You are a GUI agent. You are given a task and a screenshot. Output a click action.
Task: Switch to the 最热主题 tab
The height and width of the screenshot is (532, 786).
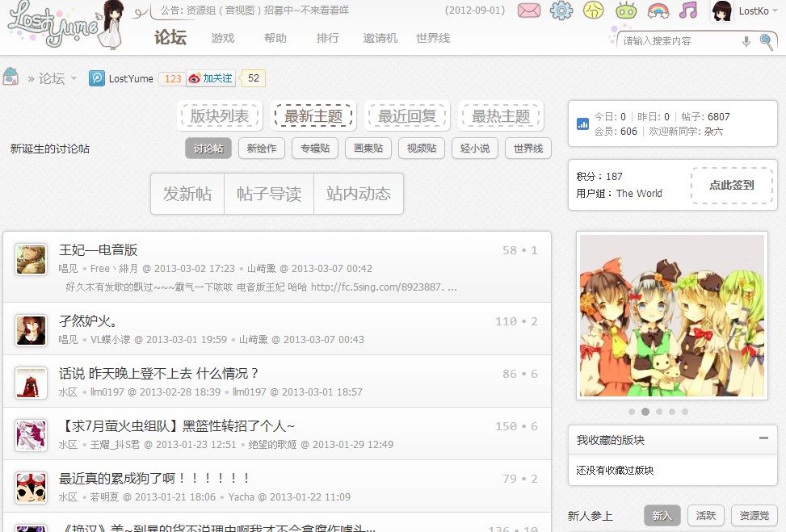click(501, 116)
